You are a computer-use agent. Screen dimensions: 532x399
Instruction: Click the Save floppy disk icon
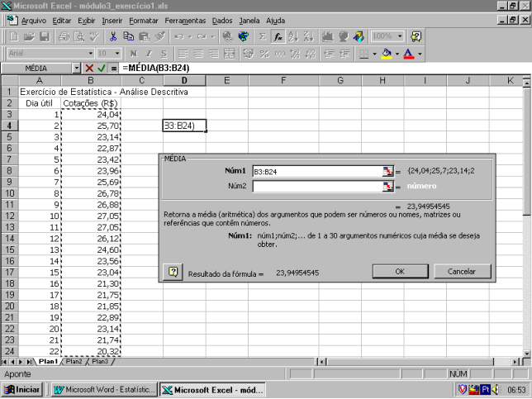pyautogui.click(x=45, y=36)
